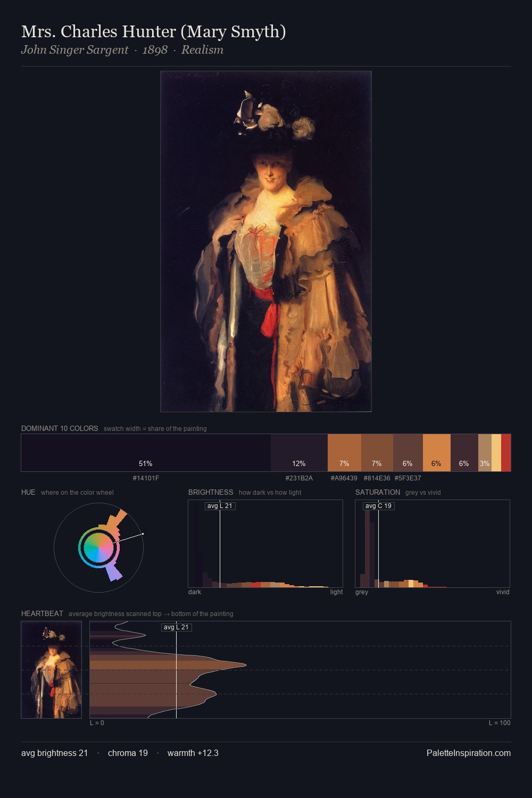This screenshot has width=532, height=798.
Task: Click the PaletteInspiration.com link
Action: click(x=469, y=753)
